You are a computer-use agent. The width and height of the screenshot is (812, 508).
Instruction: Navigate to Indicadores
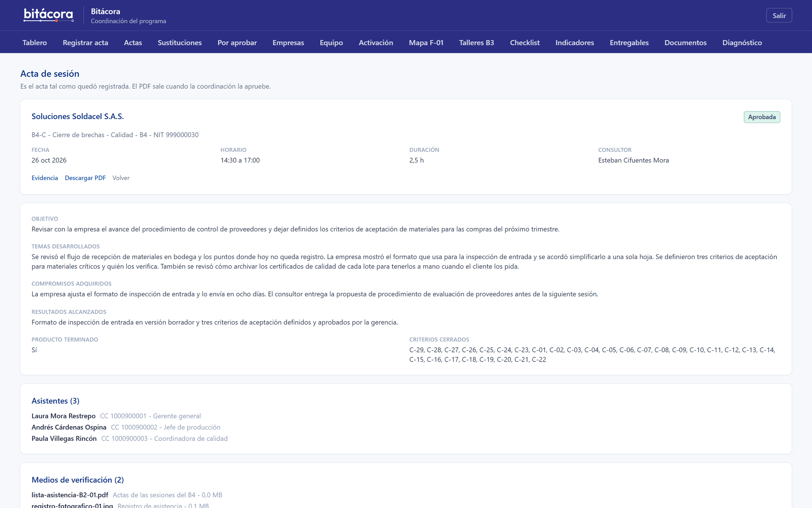pos(574,43)
